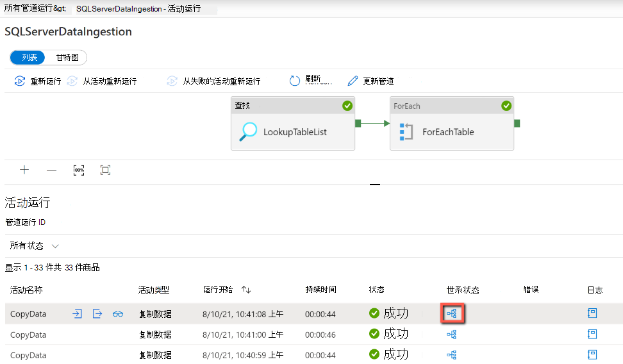Screen dimensions: 623x364
Task: Click the Lineage status column header
Action: click(463, 290)
